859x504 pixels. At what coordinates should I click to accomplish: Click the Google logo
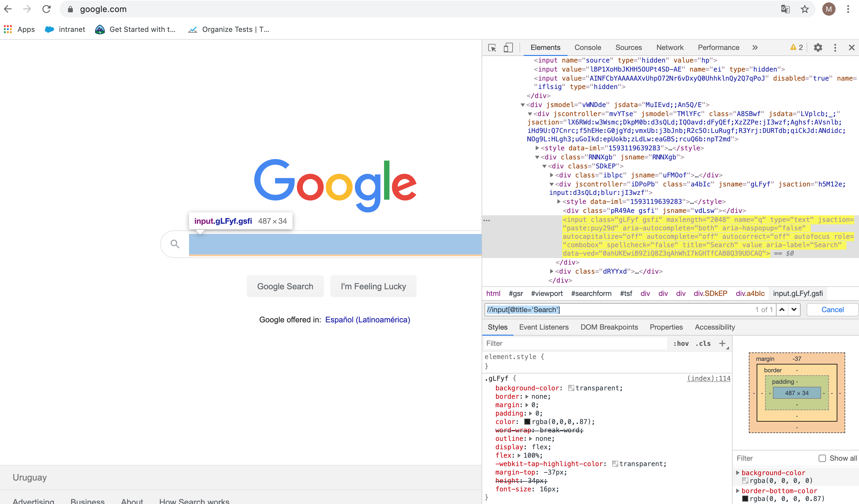click(x=335, y=185)
